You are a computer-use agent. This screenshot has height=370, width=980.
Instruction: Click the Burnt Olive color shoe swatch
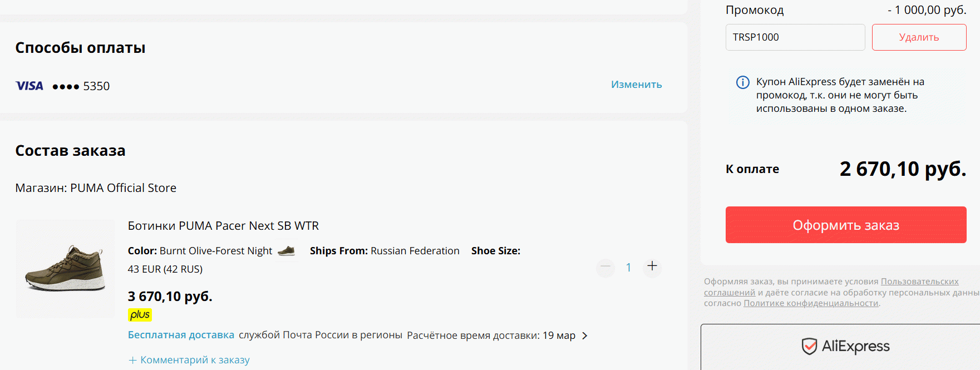coord(287,251)
